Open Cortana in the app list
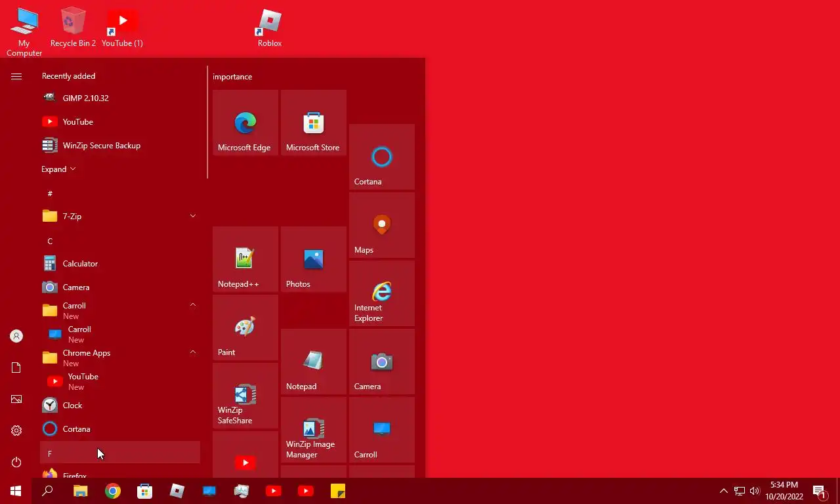Viewport: 840px width, 504px height. [120, 429]
